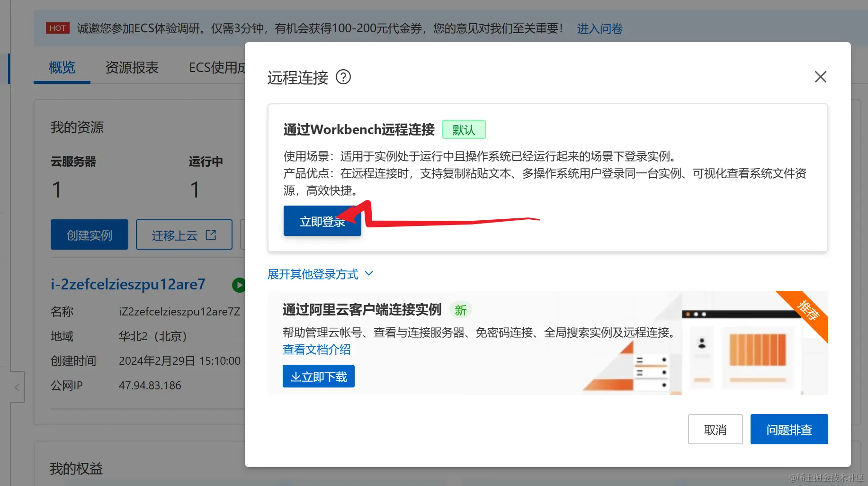This screenshot has width=868, height=486.
Task: Click the 新 badge beside 阿里云客户端
Action: click(x=460, y=310)
